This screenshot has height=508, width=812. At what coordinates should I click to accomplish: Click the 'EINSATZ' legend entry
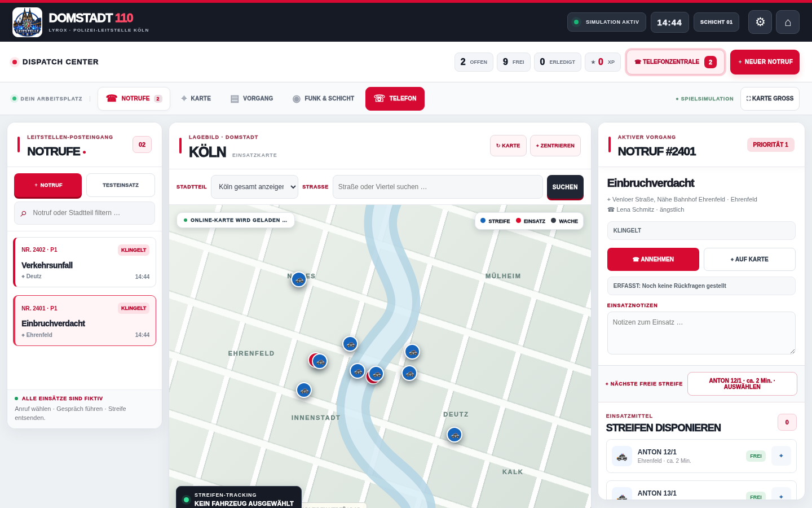531,221
